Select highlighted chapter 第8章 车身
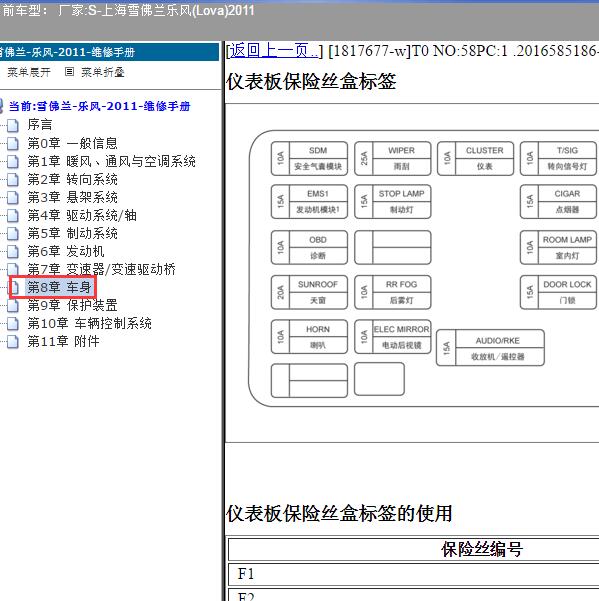The image size is (599, 601). point(59,287)
